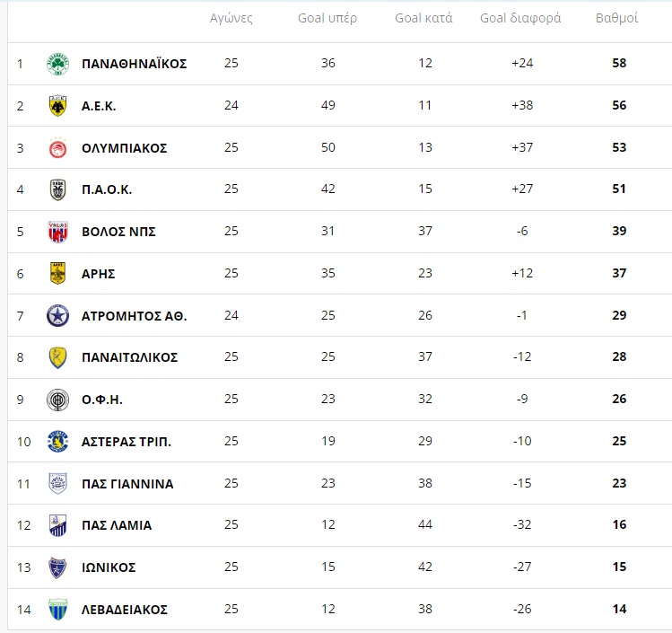The width and height of the screenshot is (672, 633).
Task: Click the ΙΩΝΙΚΟΣ dark blue shield crest
Action: click(x=57, y=567)
